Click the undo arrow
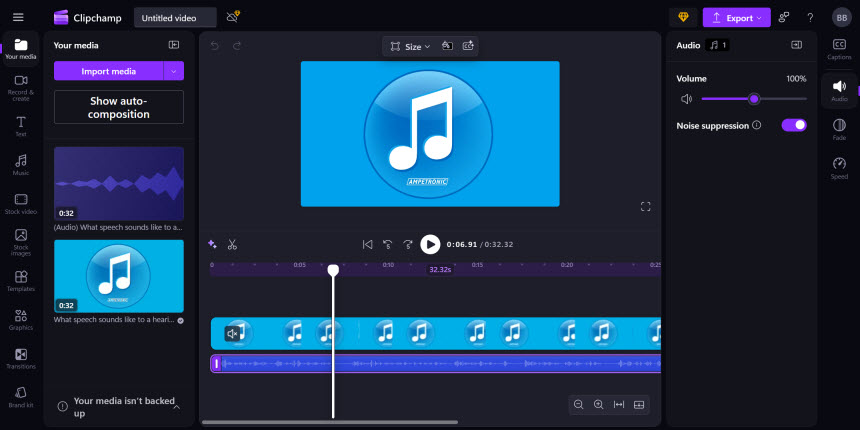This screenshot has width=860, height=430. tap(214, 46)
